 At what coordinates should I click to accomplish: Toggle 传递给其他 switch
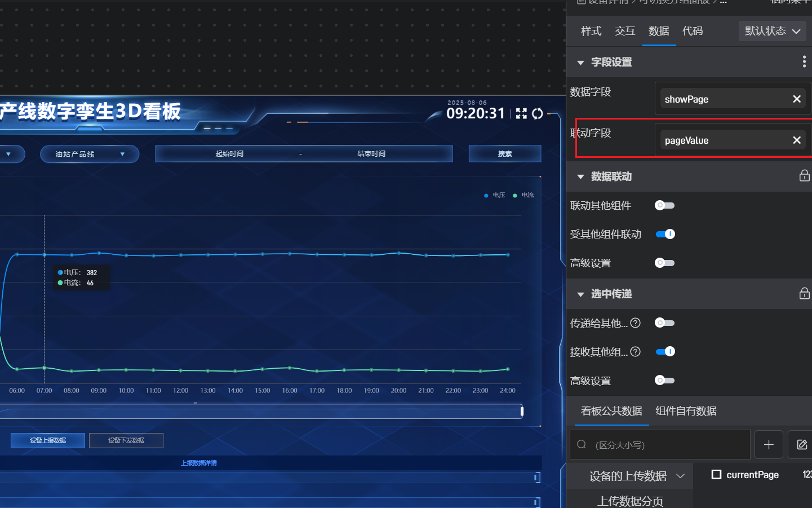coord(665,323)
